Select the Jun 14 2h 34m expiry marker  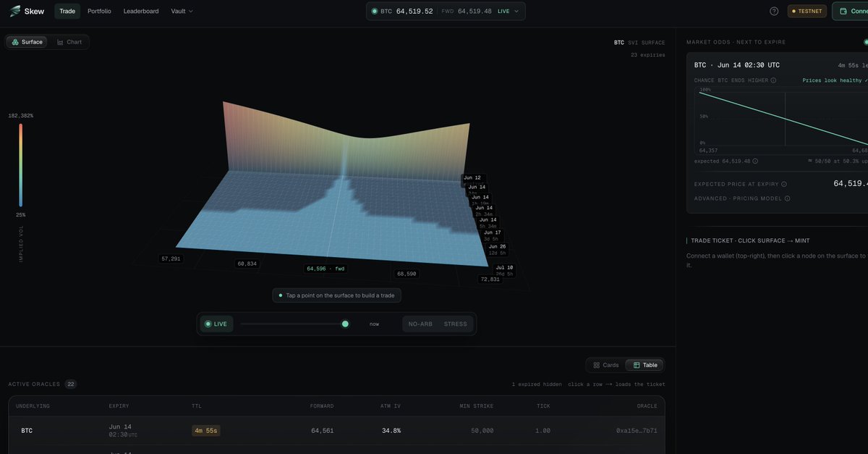tap(484, 211)
